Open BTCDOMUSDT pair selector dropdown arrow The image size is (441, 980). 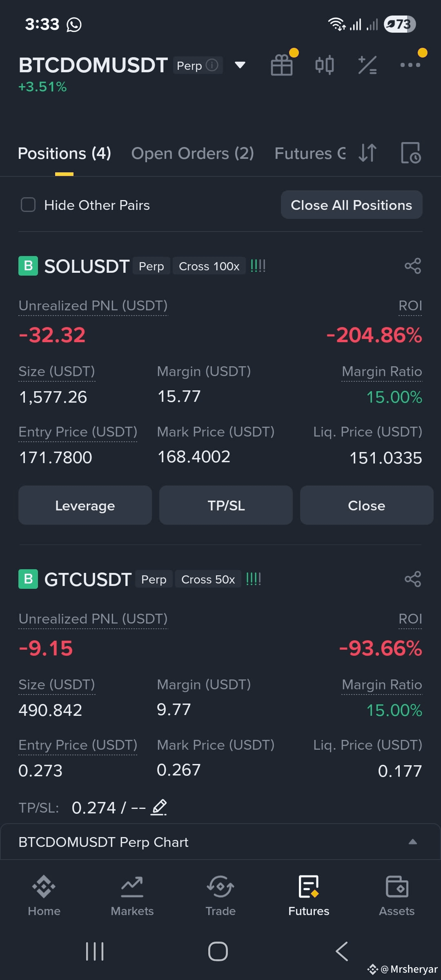tap(240, 65)
